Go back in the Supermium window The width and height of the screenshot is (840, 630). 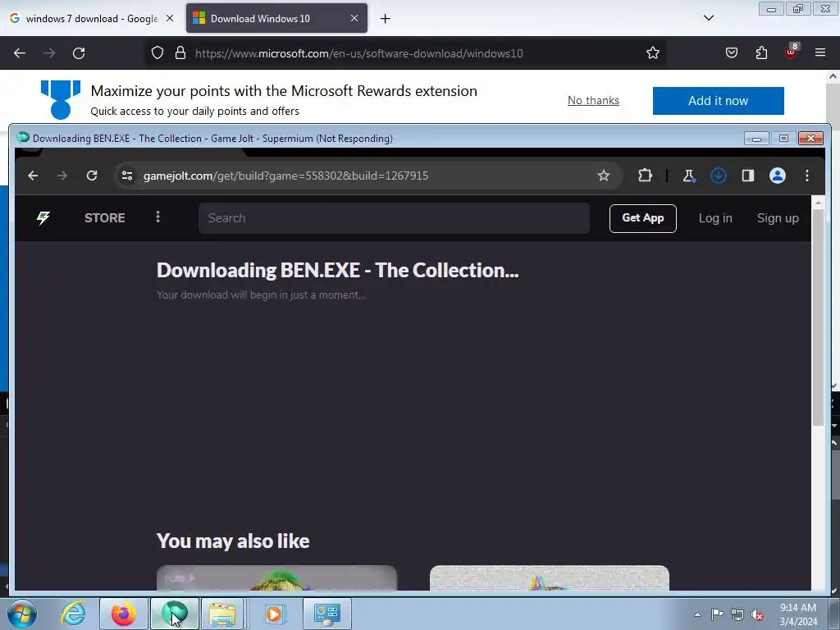click(x=33, y=176)
